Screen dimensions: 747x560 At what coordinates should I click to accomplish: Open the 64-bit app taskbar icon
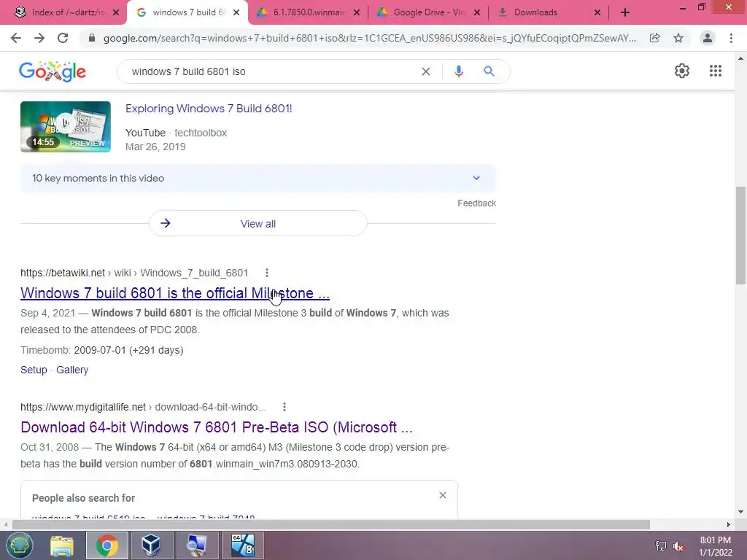coord(242,545)
